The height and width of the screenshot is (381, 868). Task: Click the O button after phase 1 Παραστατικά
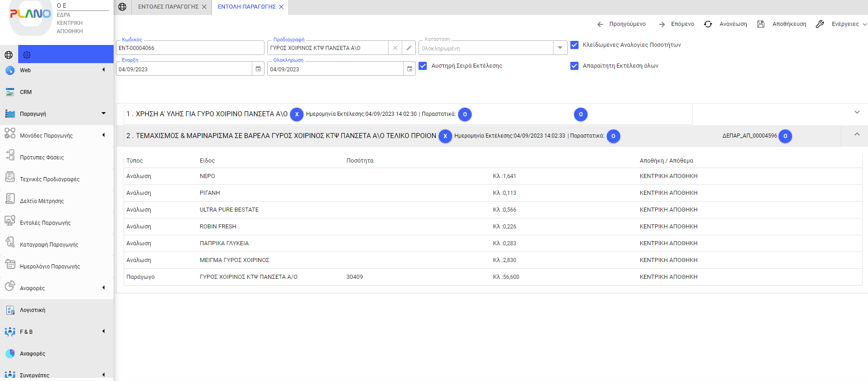[465, 114]
